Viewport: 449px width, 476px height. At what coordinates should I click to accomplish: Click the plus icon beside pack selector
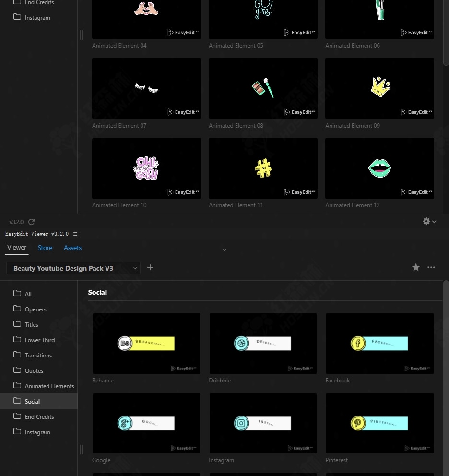coord(150,267)
